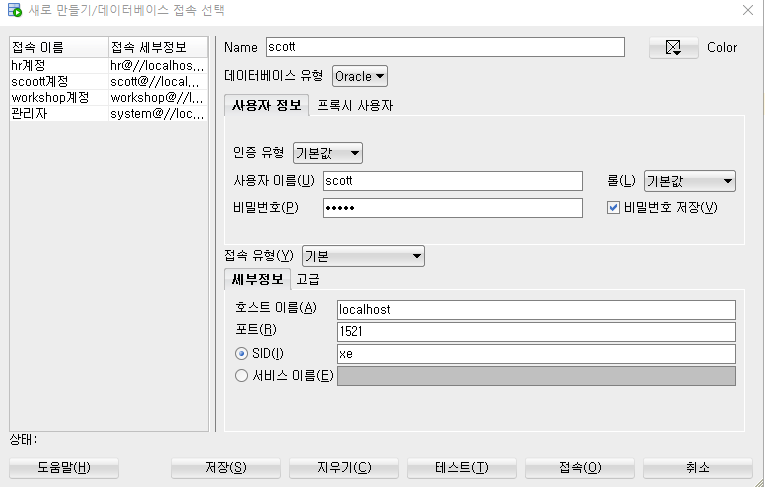Click the 포트 field showing 1521

536,332
